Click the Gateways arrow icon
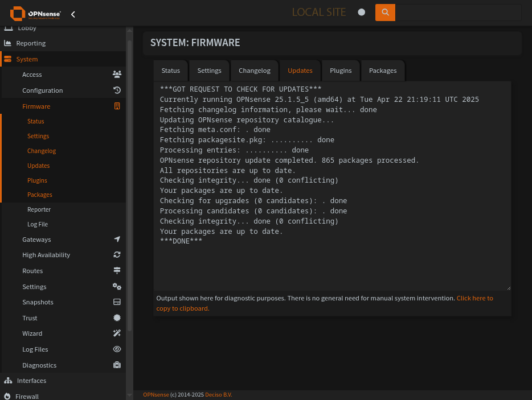This screenshot has width=532, height=400. pos(117,240)
